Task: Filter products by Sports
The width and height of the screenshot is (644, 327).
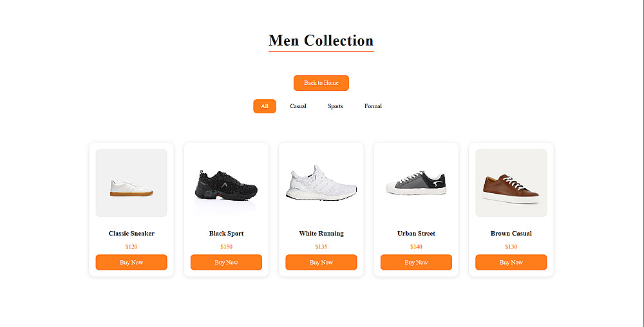Action: (335, 106)
